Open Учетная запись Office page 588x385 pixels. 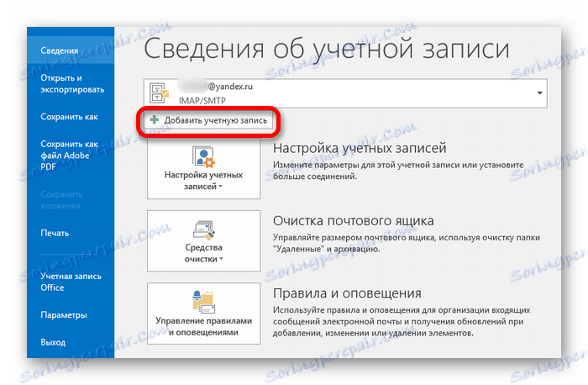coord(71,282)
